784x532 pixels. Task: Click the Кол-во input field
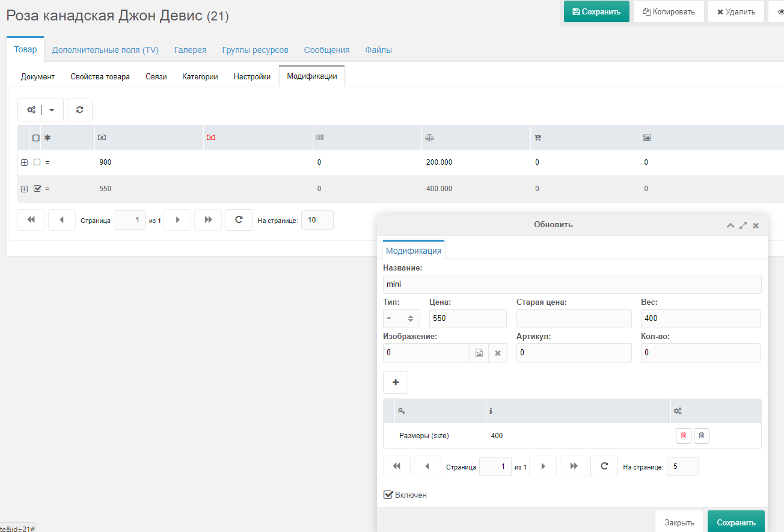(700, 353)
